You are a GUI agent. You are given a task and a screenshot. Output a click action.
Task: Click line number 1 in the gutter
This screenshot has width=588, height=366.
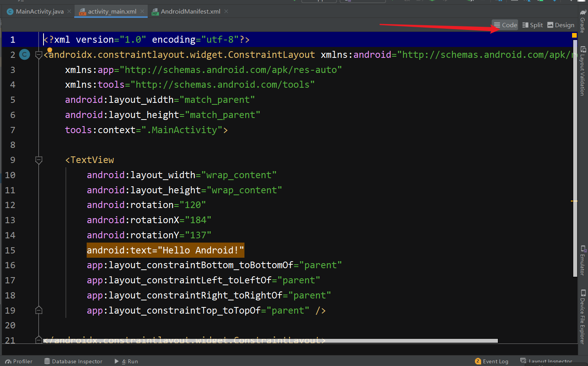pos(12,40)
